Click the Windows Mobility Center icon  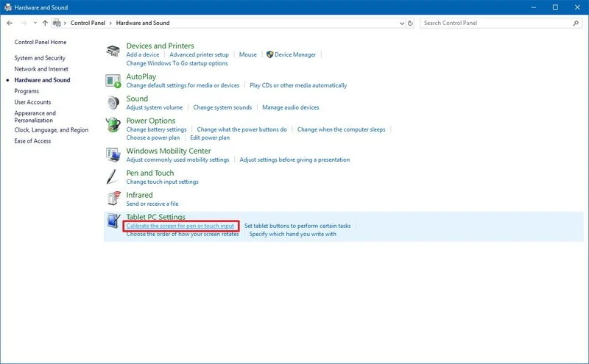[113, 154]
